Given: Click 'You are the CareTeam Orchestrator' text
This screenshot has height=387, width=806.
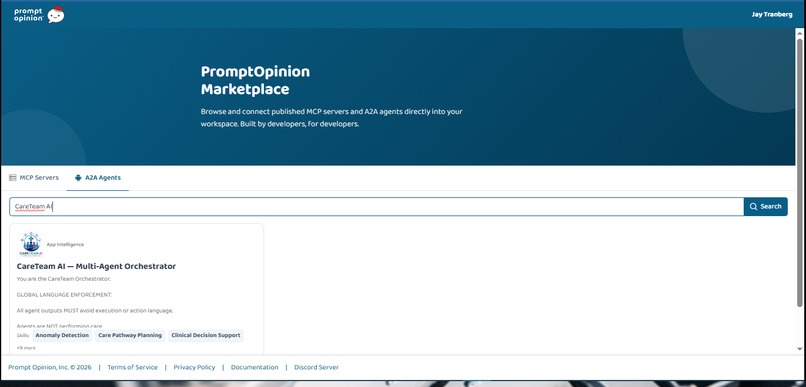Looking at the screenshot, I should point(64,279).
